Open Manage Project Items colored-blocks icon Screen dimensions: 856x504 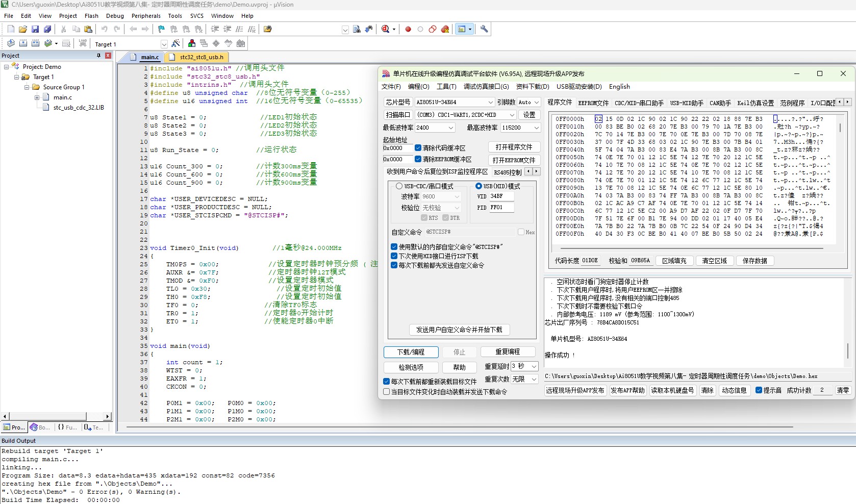(192, 43)
